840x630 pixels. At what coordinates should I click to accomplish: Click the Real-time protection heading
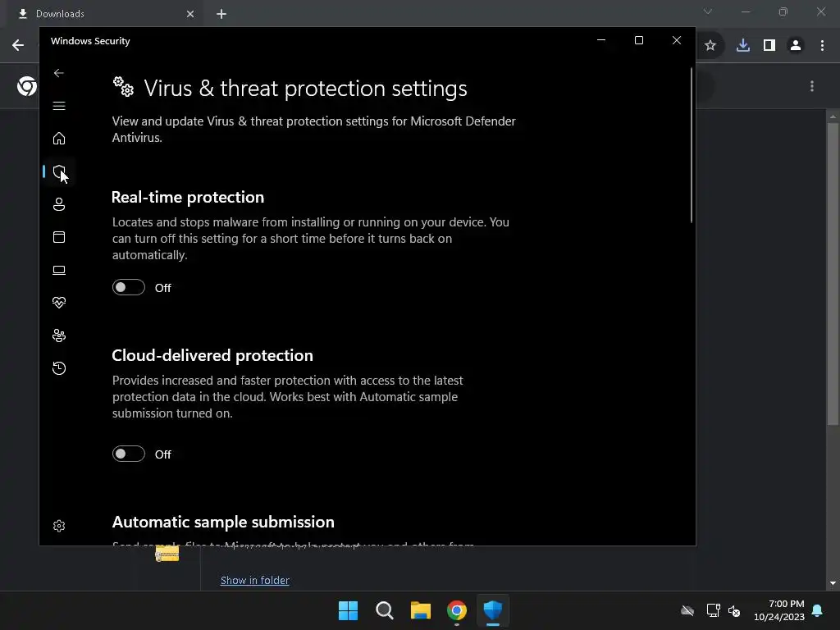tap(188, 197)
